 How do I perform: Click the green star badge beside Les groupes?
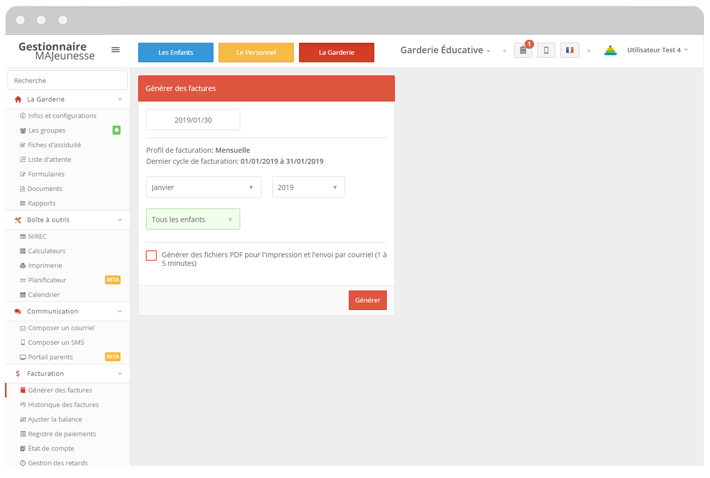coord(116,130)
